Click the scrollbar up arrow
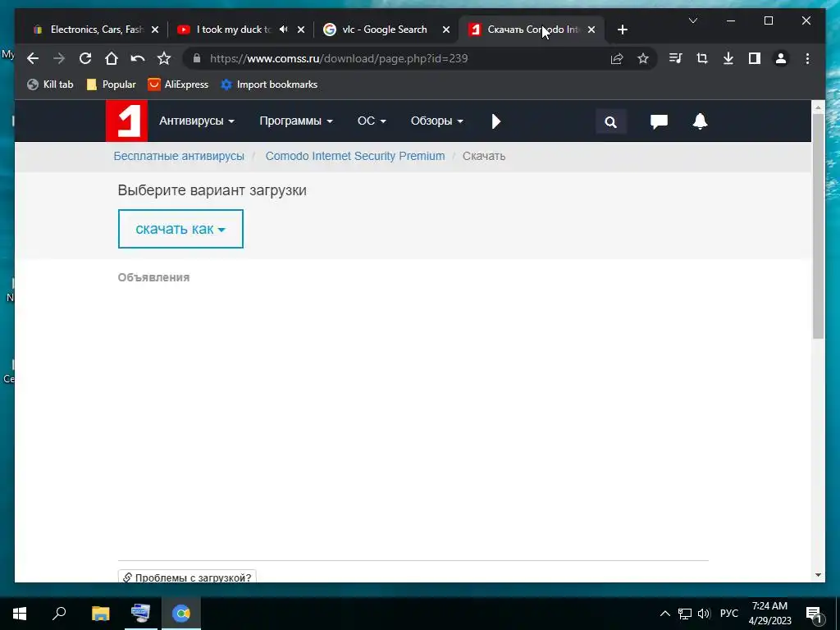Image resolution: width=840 pixels, height=630 pixels. [x=818, y=107]
